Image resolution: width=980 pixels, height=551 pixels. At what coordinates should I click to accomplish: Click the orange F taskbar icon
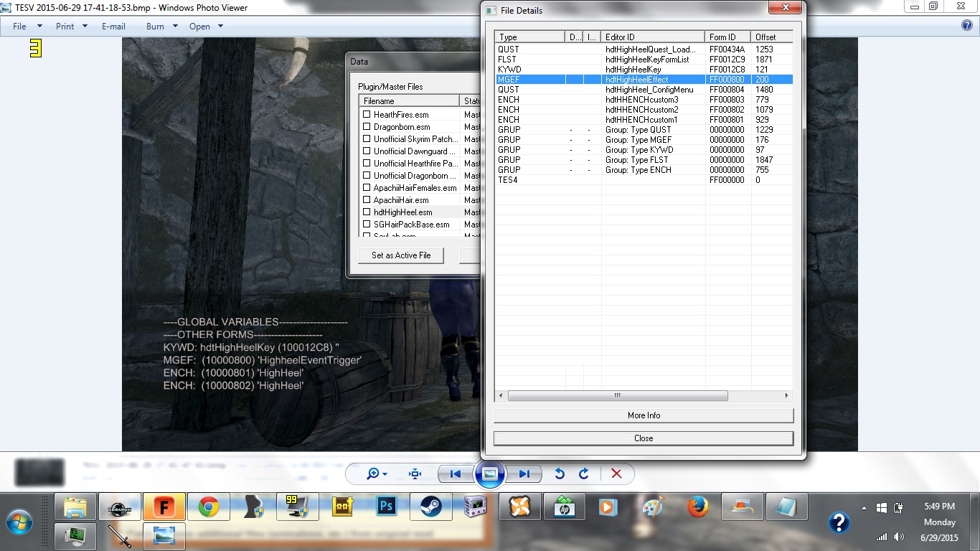click(164, 507)
